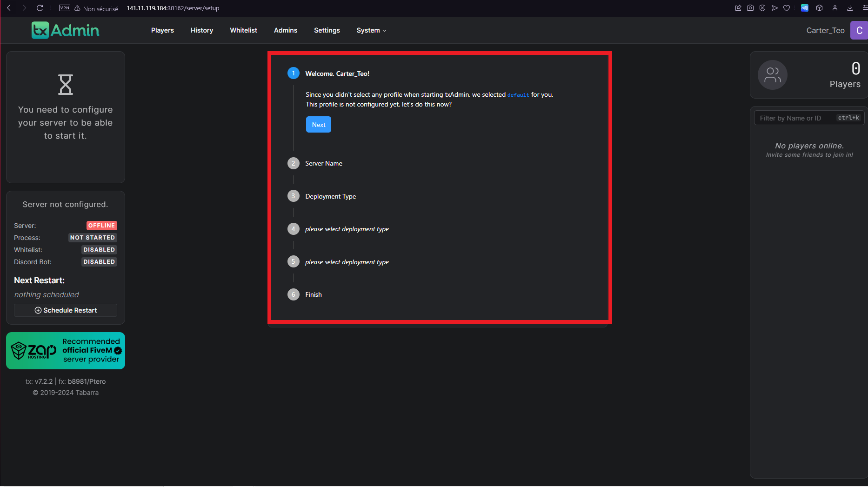The image size is (868, 487).
Task: Click the browser reload button
Action: coord(40,8)
